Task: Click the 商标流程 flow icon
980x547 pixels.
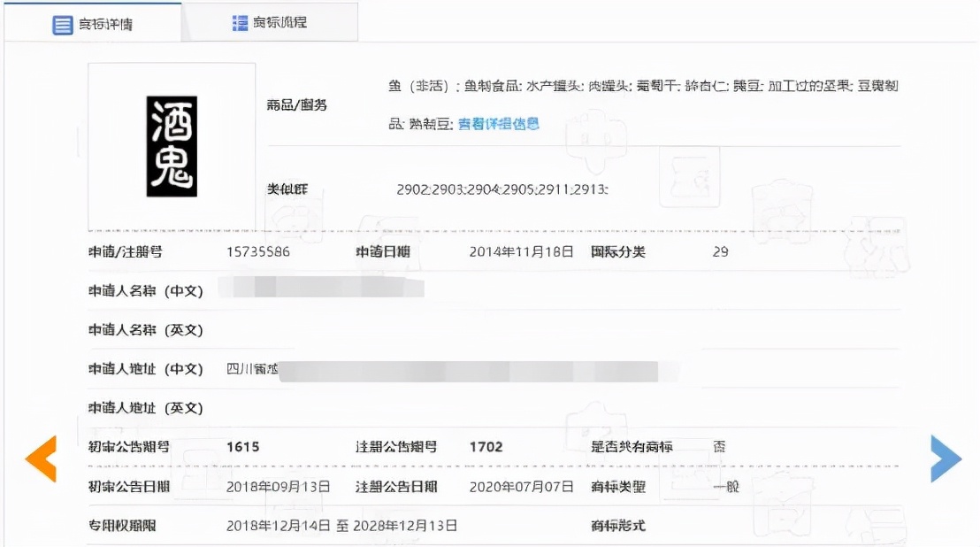Action: [240, 23]
